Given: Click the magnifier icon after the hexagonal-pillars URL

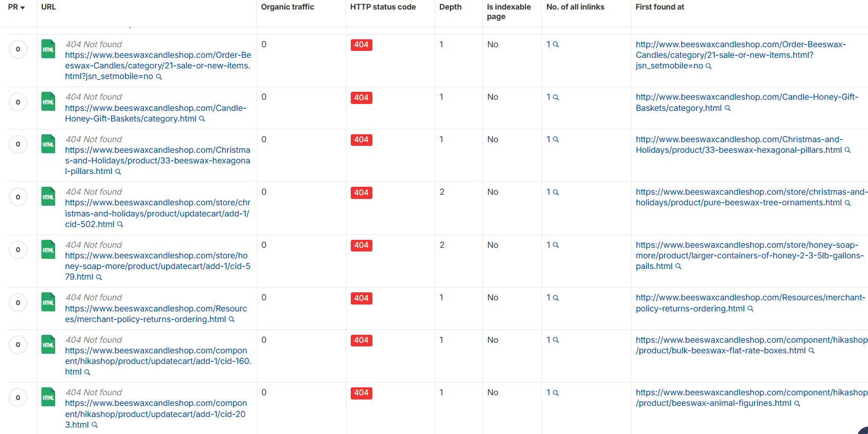Looking at the screenshot, I should pyautogui.click(x=118, y=172).
